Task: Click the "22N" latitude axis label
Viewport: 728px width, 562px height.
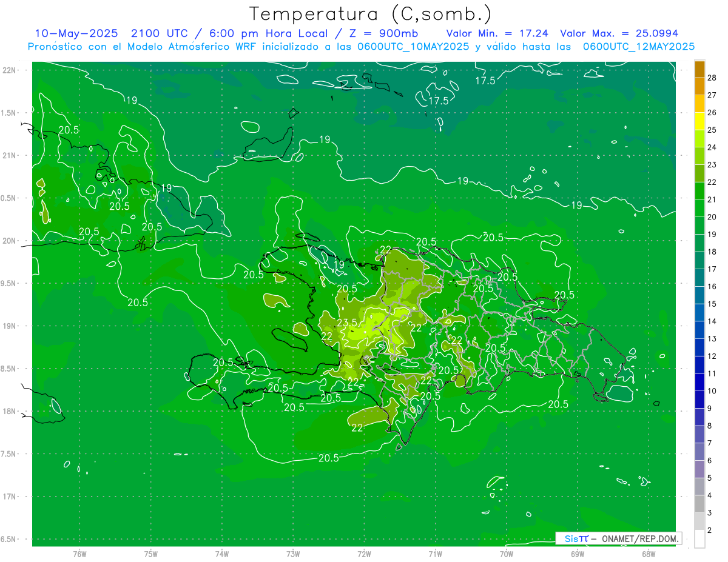Action: 8,70
